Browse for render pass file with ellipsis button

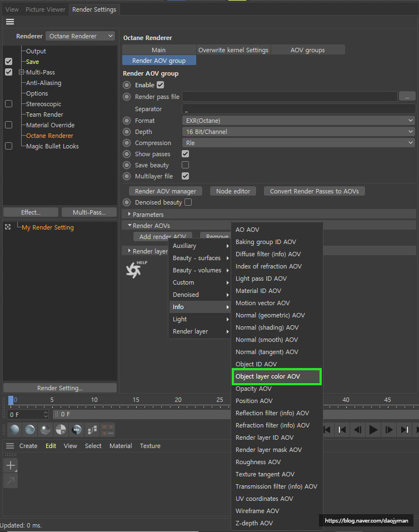point(407,97)
